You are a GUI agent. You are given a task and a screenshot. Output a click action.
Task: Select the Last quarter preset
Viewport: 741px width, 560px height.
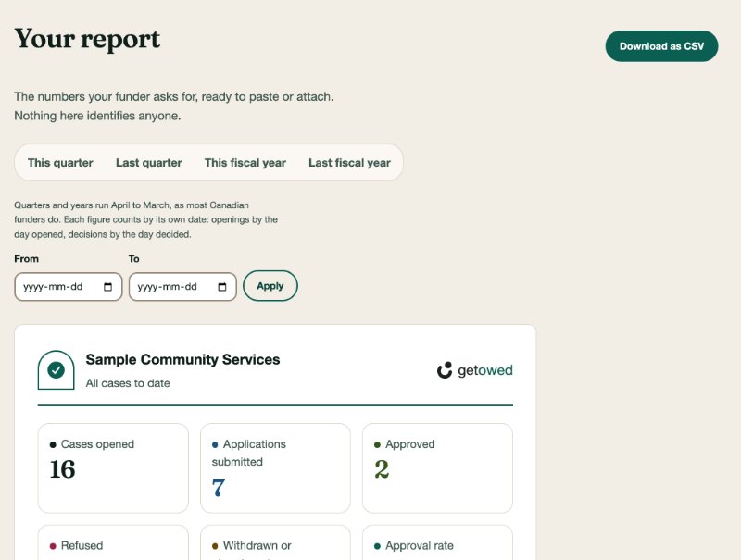coord(149,163)
